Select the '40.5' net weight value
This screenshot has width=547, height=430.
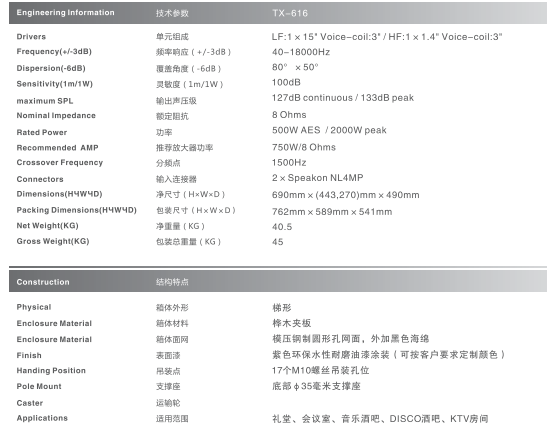click(x=282, y=227)
